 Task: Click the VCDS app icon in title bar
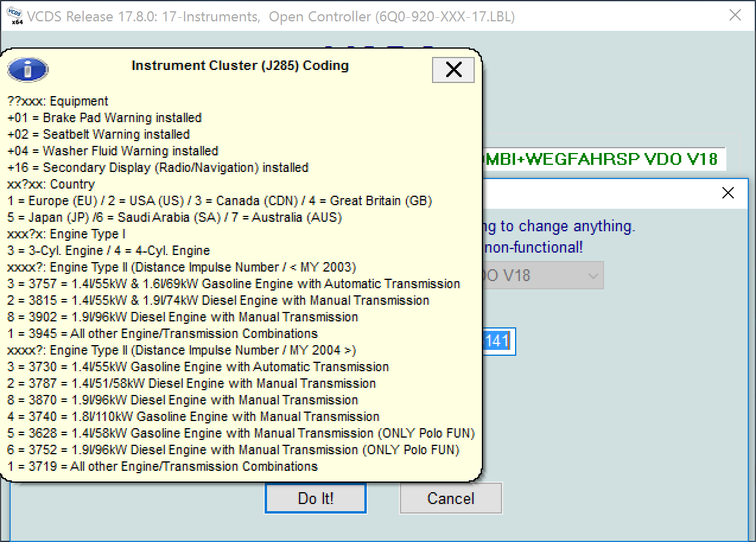tap(14, 16)
